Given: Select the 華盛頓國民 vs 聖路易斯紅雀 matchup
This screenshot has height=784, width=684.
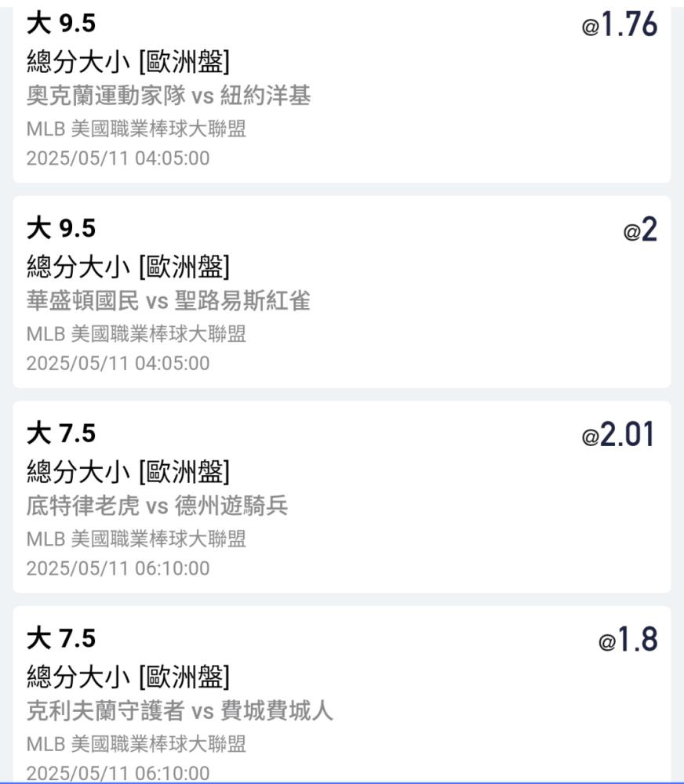Looking at the screenshot, I should (168, 301).
